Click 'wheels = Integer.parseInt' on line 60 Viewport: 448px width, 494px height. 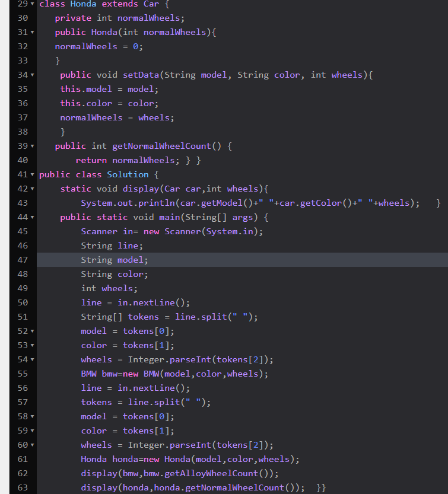[177, 445]
